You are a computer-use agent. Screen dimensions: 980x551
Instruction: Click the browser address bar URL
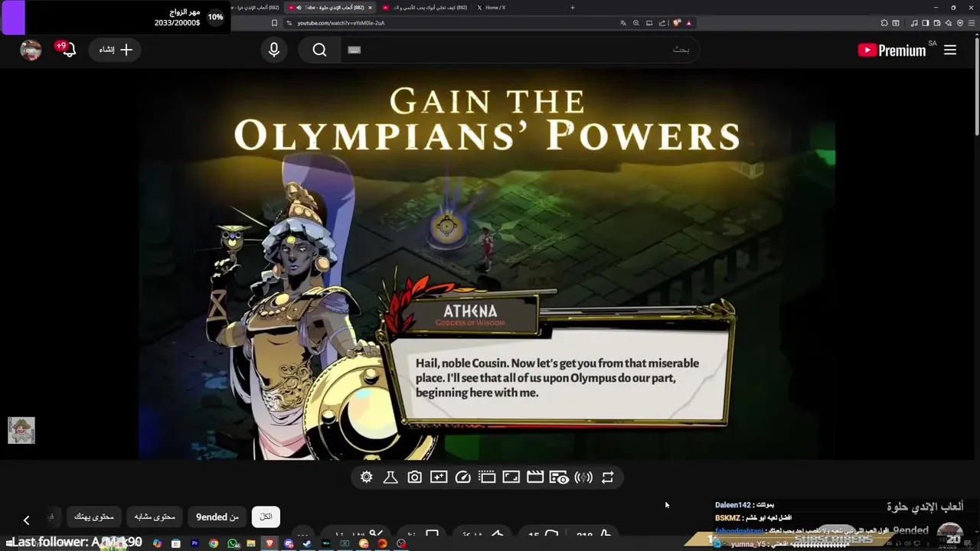point(341,23)
